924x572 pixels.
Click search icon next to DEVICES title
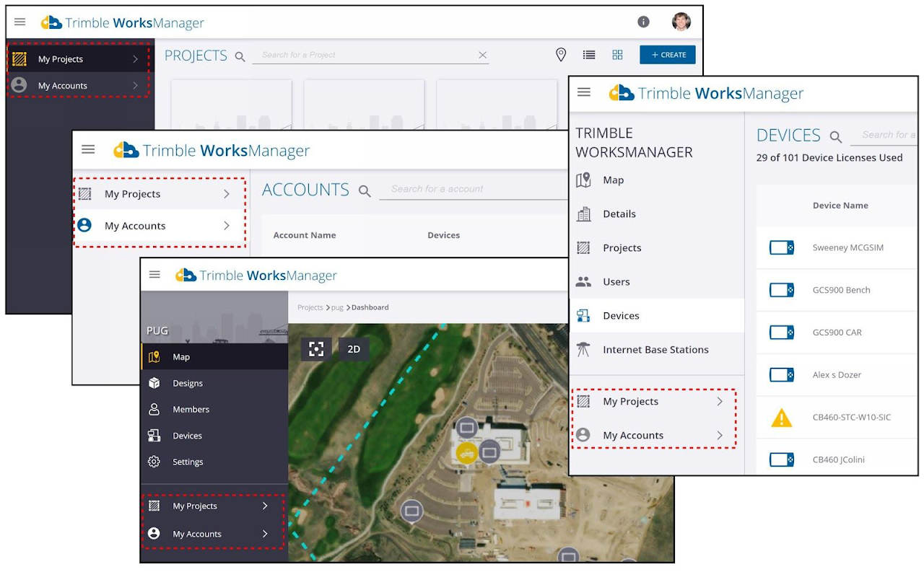(836, 137)
